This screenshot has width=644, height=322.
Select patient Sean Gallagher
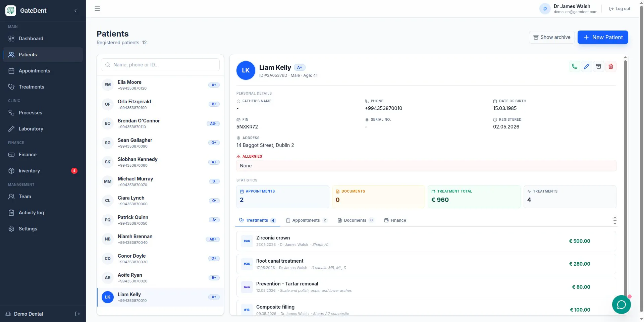(x=160, y=143)
